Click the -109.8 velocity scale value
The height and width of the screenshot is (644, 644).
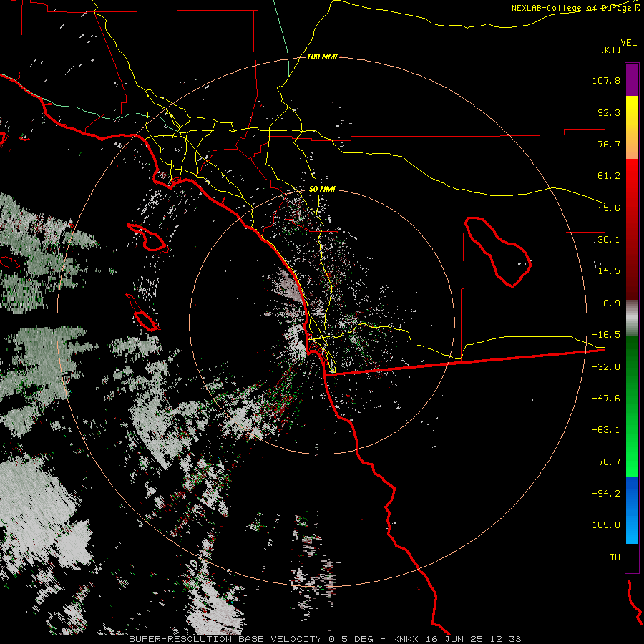(x=603, y=525)
